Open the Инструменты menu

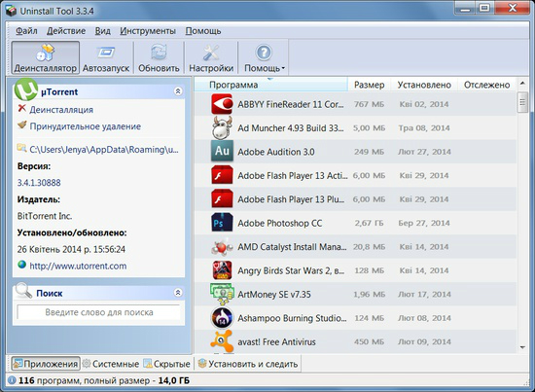[148, 31]
